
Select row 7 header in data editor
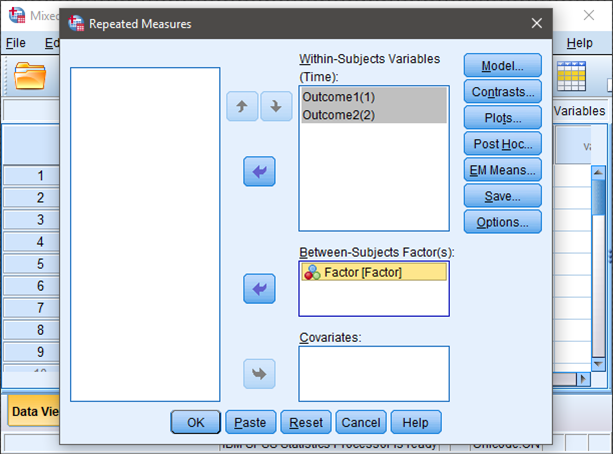click(x=31, y=308)
